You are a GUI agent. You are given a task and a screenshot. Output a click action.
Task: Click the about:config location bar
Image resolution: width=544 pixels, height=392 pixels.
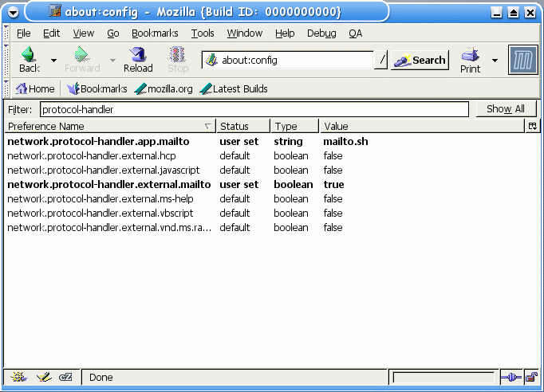point(287,61)
